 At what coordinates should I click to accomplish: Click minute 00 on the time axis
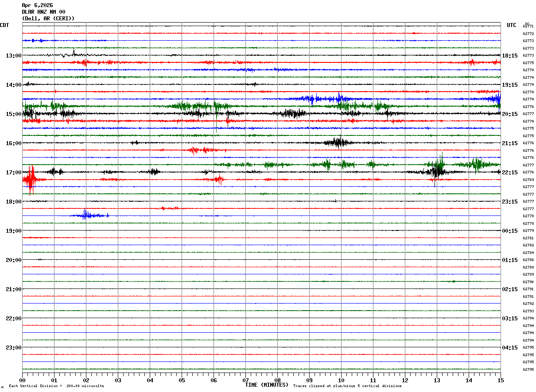23,380
